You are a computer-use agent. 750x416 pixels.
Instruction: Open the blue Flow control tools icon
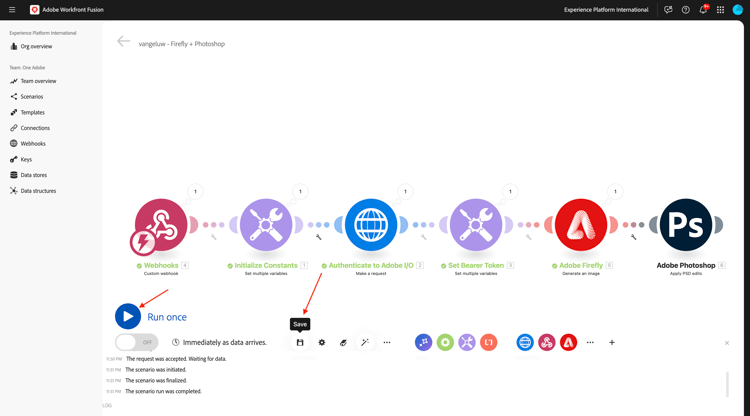coord(423,342)
